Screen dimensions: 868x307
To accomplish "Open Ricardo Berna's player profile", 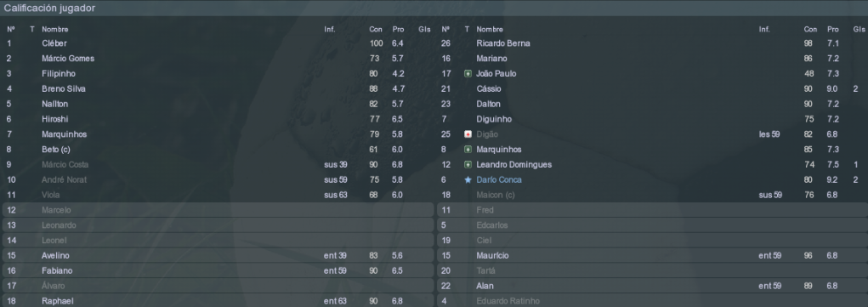I will (x=502, y=43).
